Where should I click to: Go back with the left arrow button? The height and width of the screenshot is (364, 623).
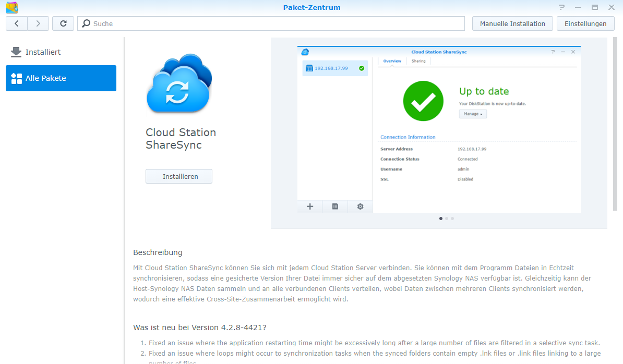[17, 23]
